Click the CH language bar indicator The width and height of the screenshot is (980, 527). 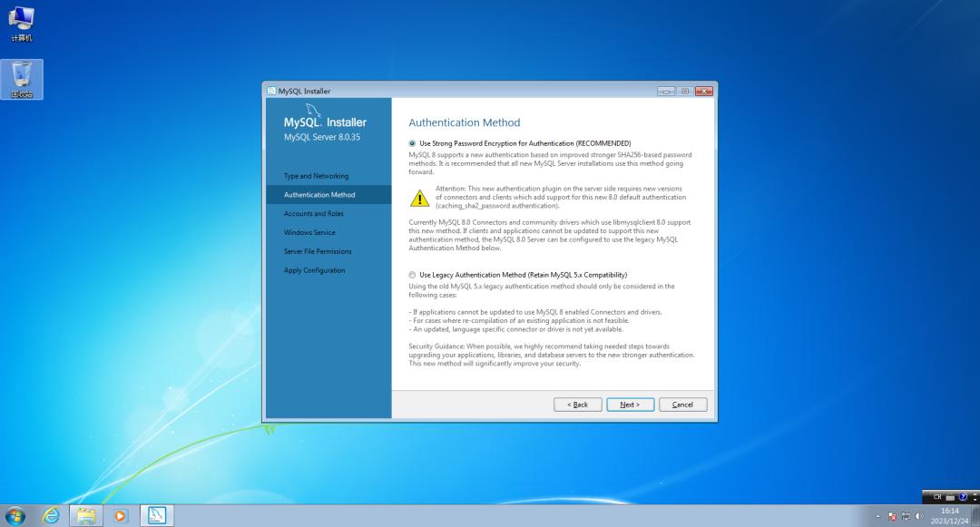[x=936, y=497]
